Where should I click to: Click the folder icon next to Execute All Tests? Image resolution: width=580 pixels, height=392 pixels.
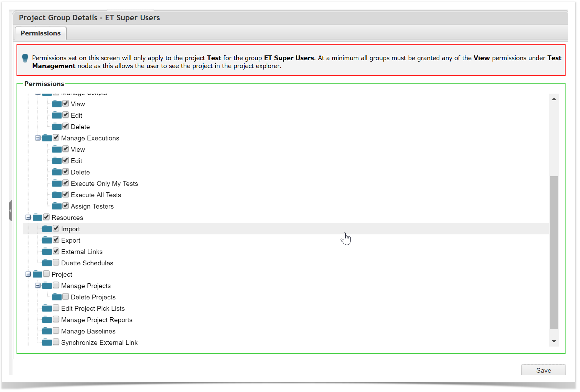(x=57, y=195)
